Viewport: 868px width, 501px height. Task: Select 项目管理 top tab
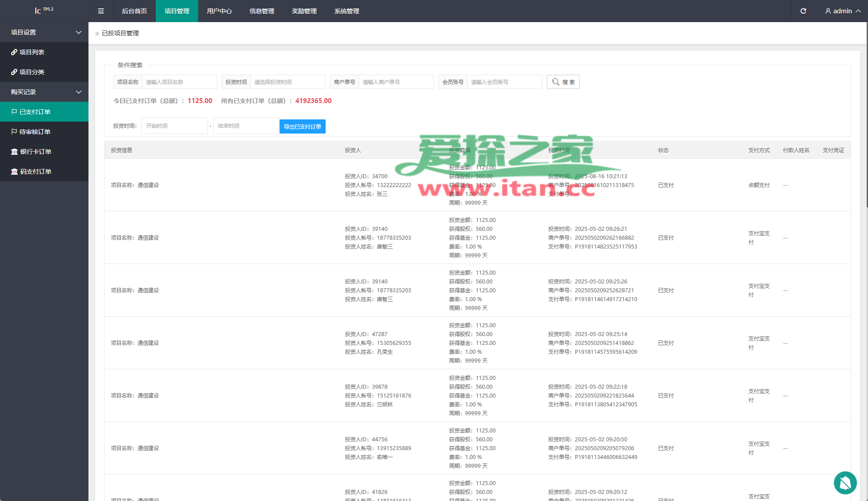coord(177,11)
